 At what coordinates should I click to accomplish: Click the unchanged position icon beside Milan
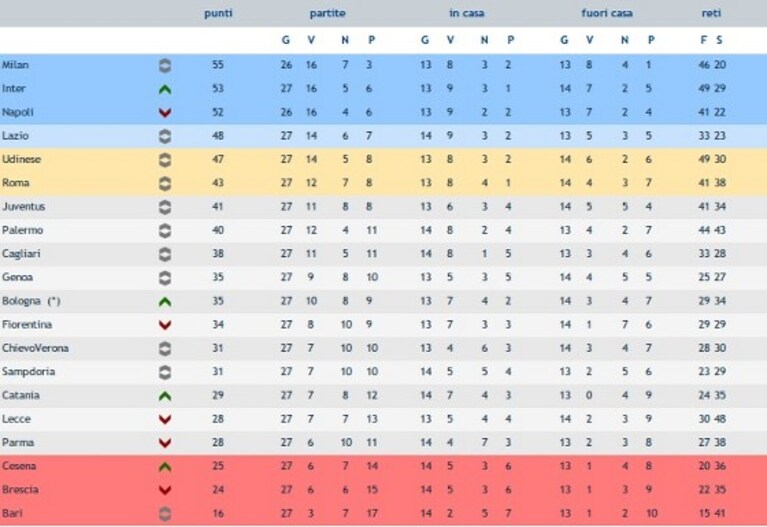[165, 66]
